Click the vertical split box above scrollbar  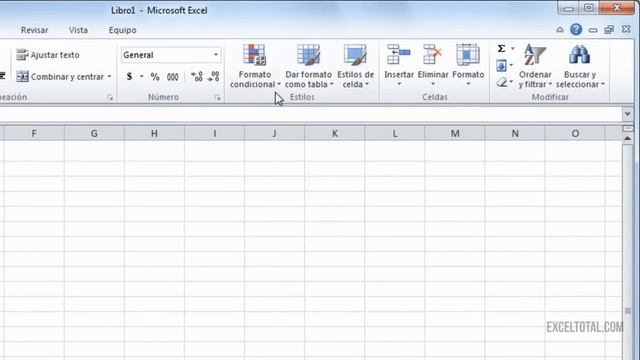click(x=627, y=129)
